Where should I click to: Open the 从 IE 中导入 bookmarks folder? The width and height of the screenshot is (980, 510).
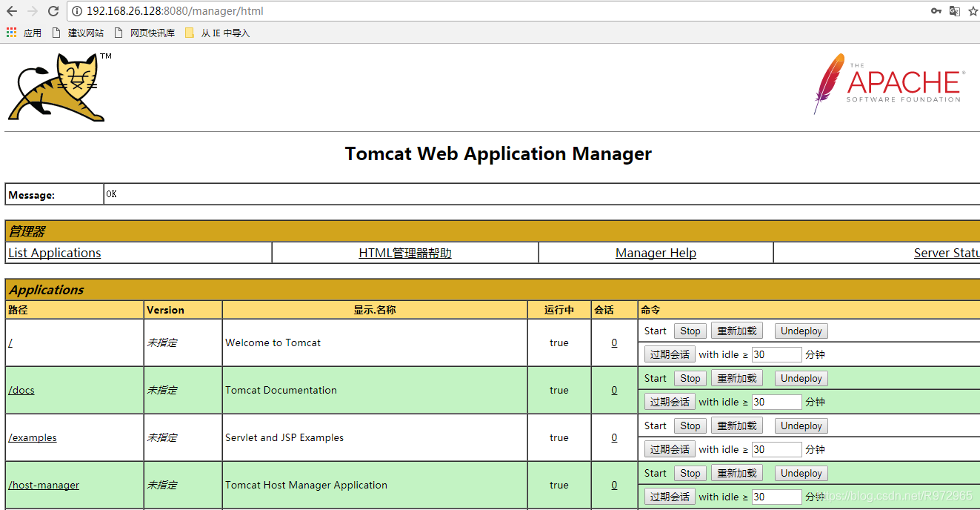click(x=217, y=33)
